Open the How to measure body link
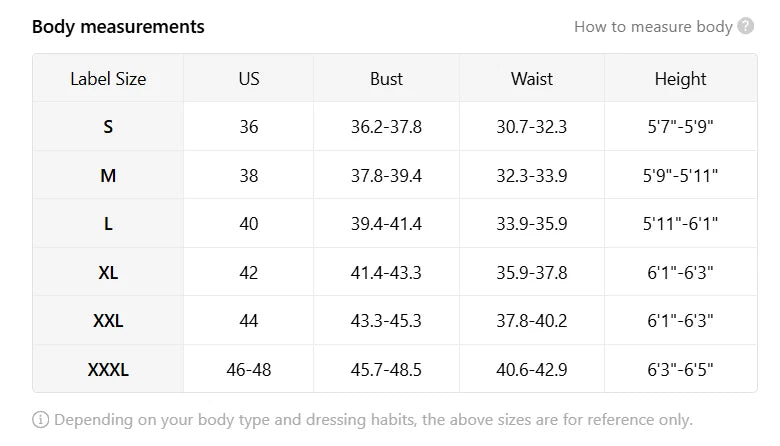Screen dimensions: 780x446 click(x=653, y=26)
